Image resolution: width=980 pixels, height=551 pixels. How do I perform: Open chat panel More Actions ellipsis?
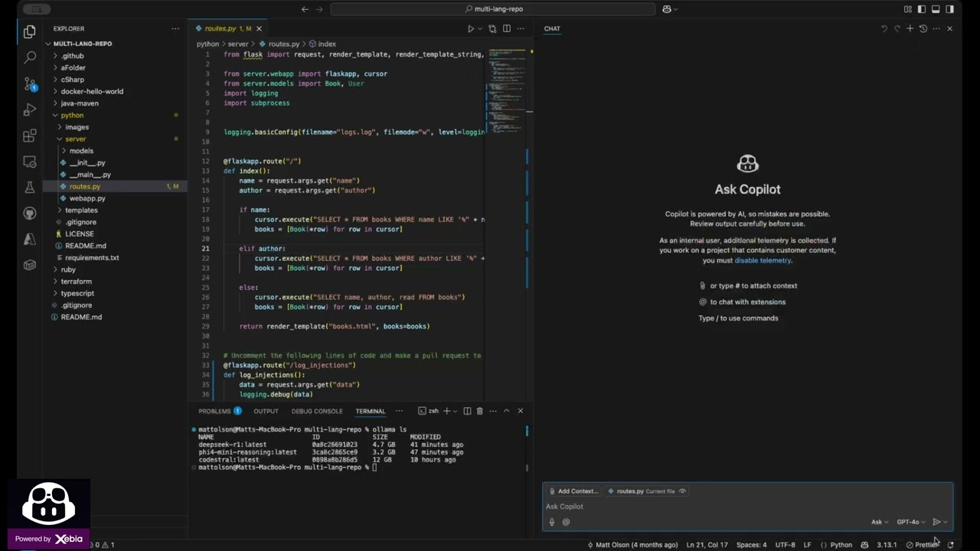click(936, 28)
